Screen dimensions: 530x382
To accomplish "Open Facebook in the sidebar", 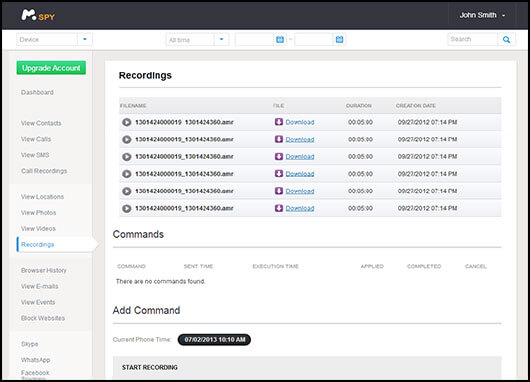I will click(x=35, y=373).
